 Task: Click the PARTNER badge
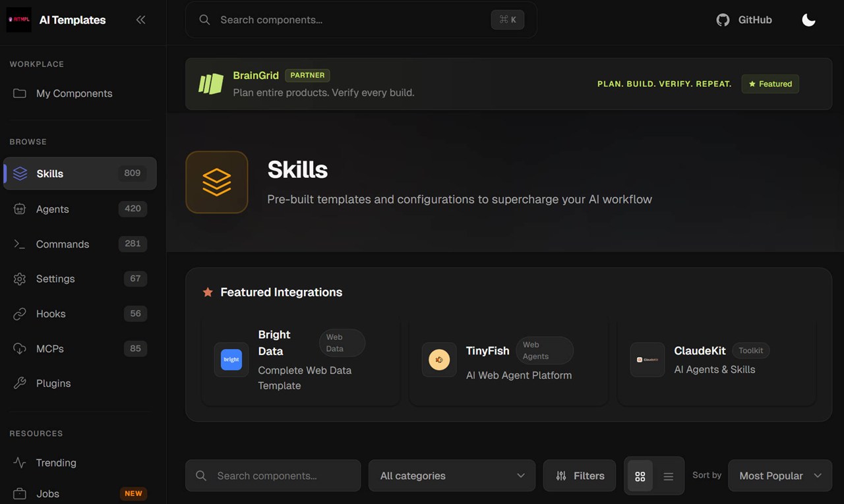click(307, 75)
